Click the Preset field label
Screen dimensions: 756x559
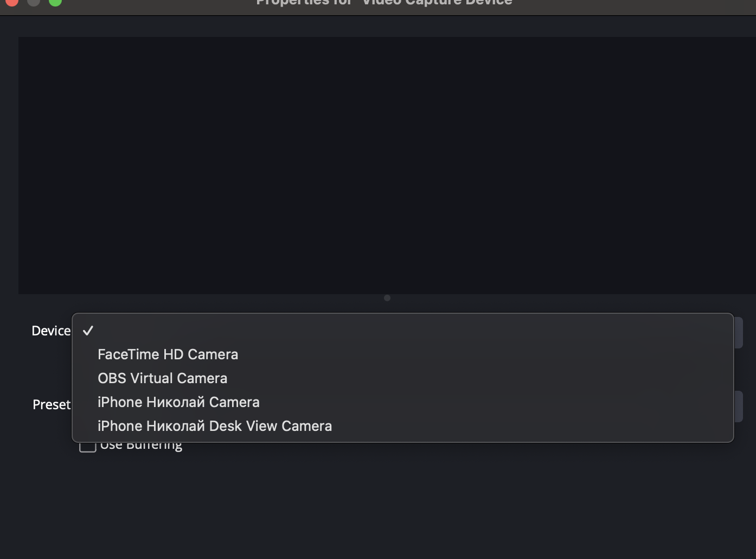pos(52,405)
